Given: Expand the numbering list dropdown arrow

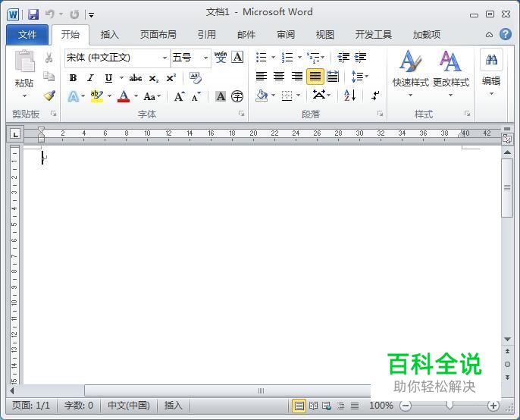Looking at the screenshot, I should pos(299,58).
